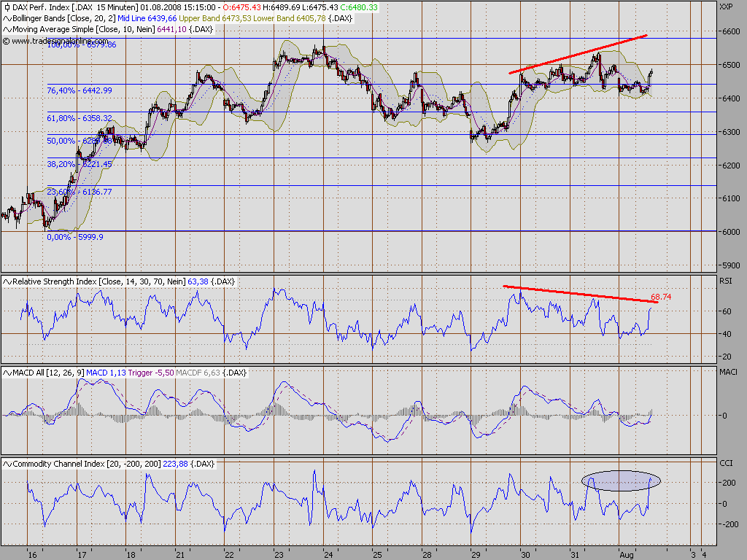Image resolution: width=747 pixels, height=560 pixels.
Task: Click the Trigger -5,50 value
Action: pyautogui.click(x=150, y=373)
